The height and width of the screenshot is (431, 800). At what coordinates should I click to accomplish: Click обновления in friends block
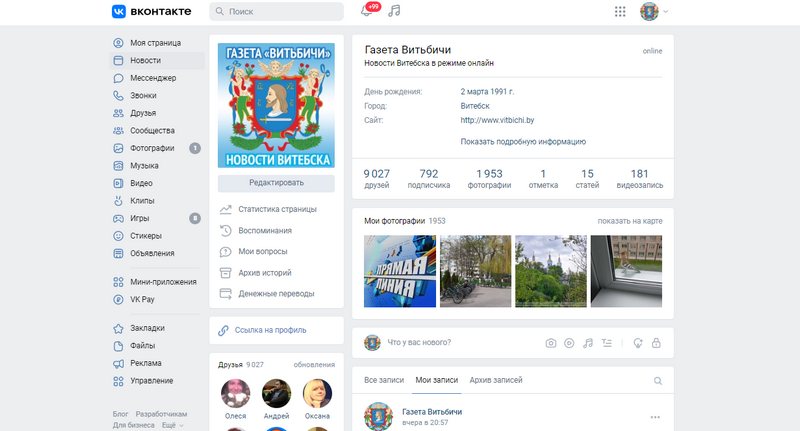314,365
